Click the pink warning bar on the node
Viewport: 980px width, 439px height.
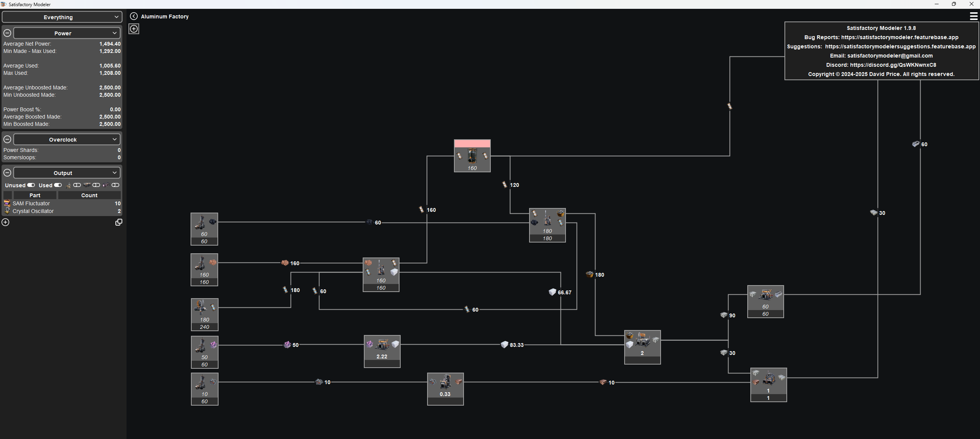[472, 144]
